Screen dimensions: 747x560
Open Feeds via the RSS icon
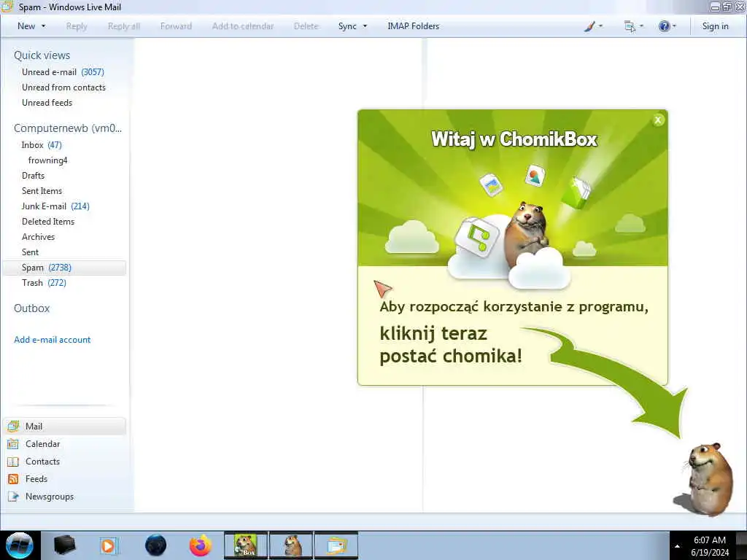pos(13,479)
